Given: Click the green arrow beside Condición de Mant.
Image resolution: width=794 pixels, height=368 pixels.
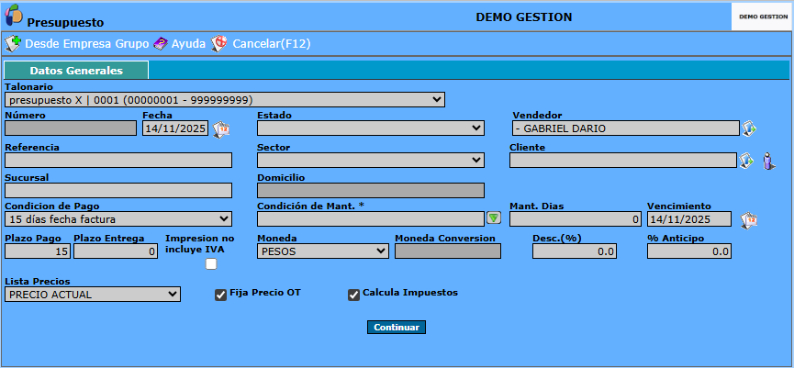Looking at the screenshot, I should [x=494, y=218].
